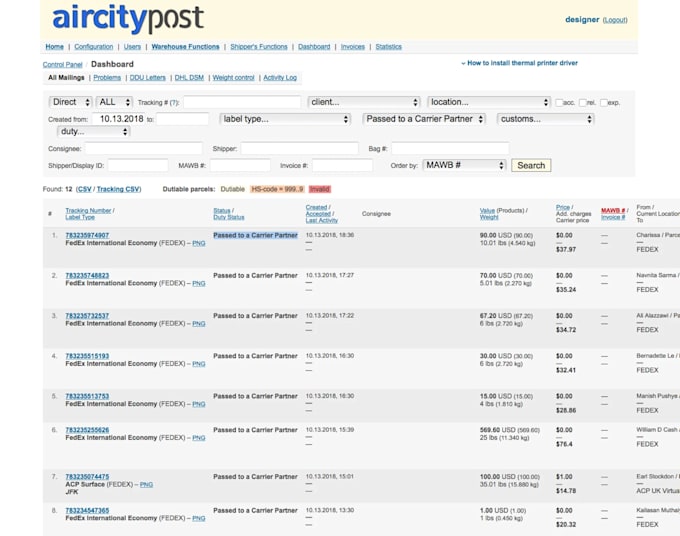Open the Dashboard menu item
Screen dimensions: 680x536
pos(314,47)
